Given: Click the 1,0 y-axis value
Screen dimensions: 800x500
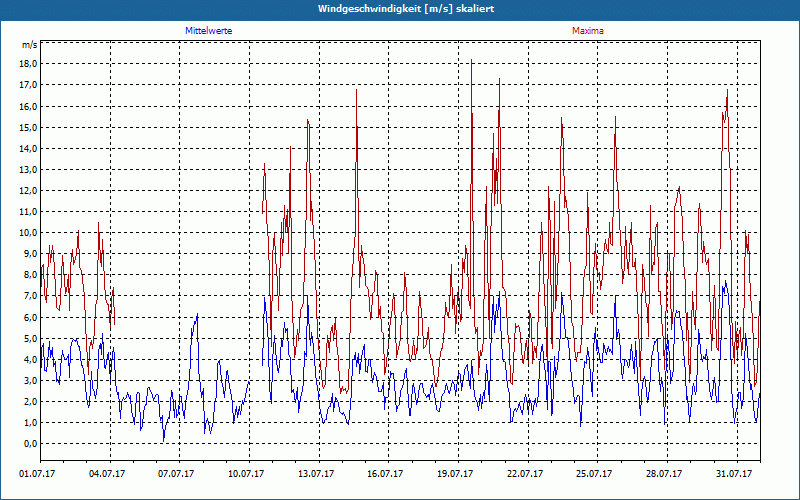Looking at the screenshot, I should pos(30,422).
